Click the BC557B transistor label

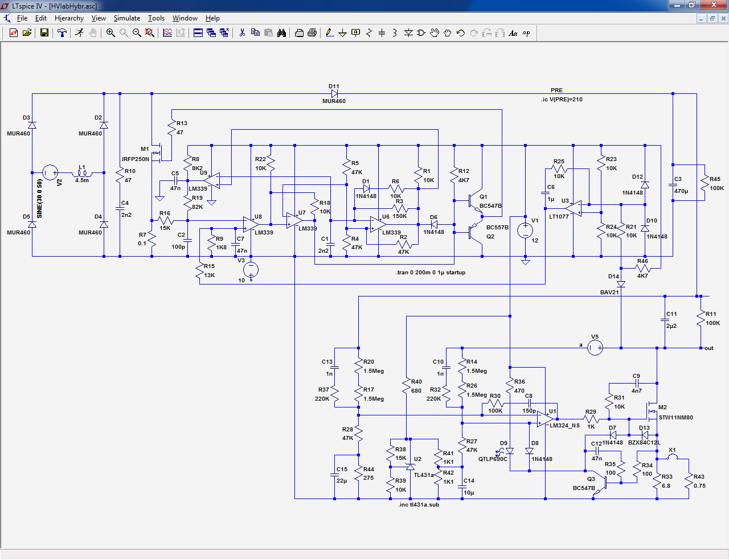(497, 228)
